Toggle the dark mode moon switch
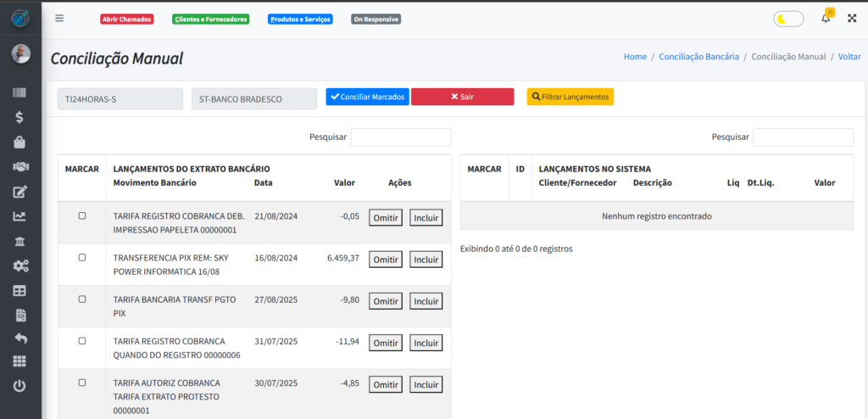This screenshot has height=419, width=868. click(788, 19)
